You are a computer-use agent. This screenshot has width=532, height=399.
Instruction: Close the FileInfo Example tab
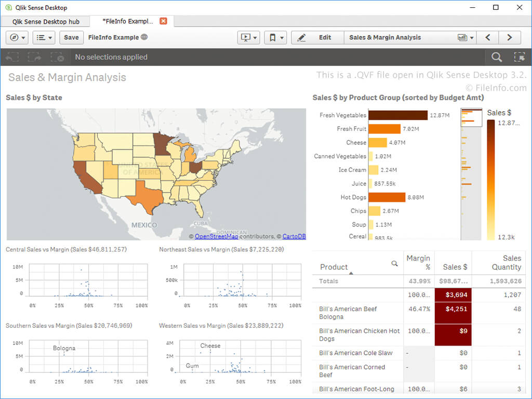pos(163,21)
